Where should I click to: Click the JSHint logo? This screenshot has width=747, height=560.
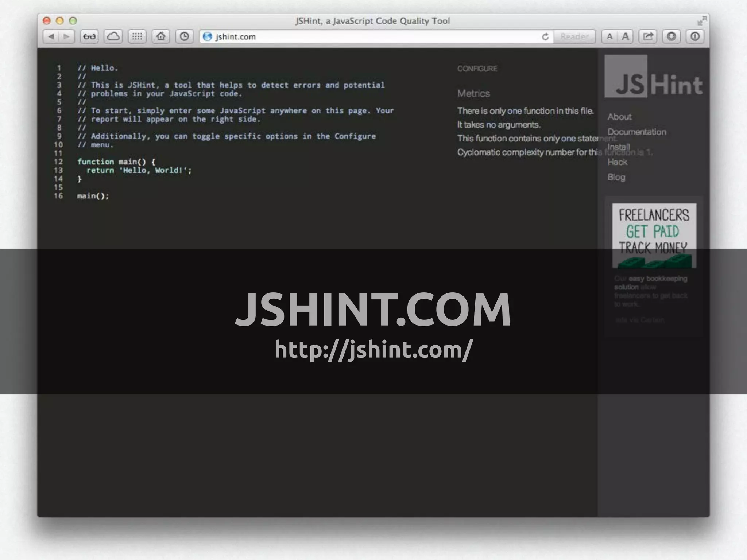click(x=654, y=77)
